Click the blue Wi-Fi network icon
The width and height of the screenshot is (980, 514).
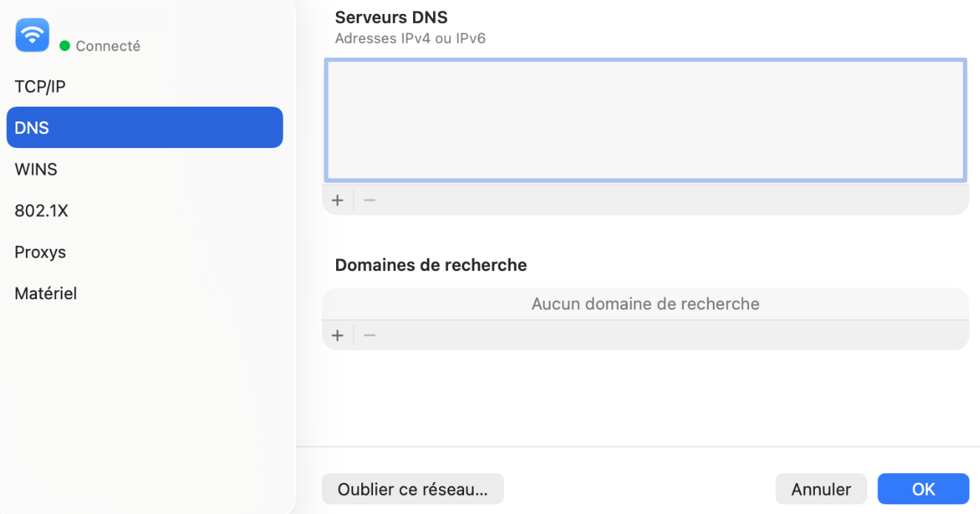tap(32, 35)
